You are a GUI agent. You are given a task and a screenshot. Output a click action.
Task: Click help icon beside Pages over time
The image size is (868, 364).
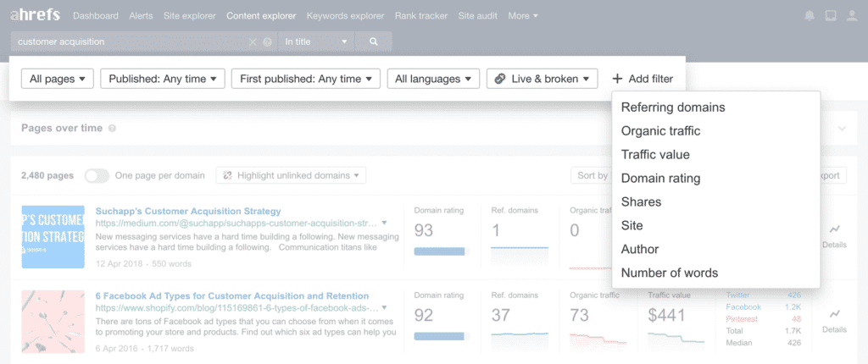tap(113, 129)
